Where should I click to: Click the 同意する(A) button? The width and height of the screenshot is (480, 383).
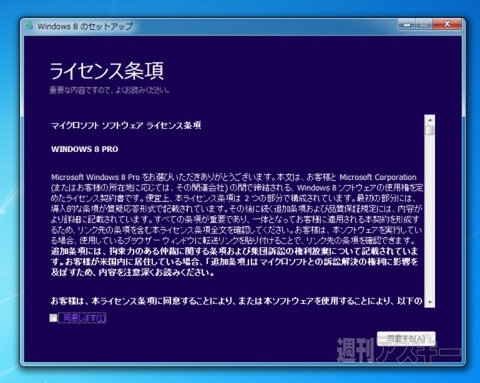pyautogui.click(x=406, y=338)
